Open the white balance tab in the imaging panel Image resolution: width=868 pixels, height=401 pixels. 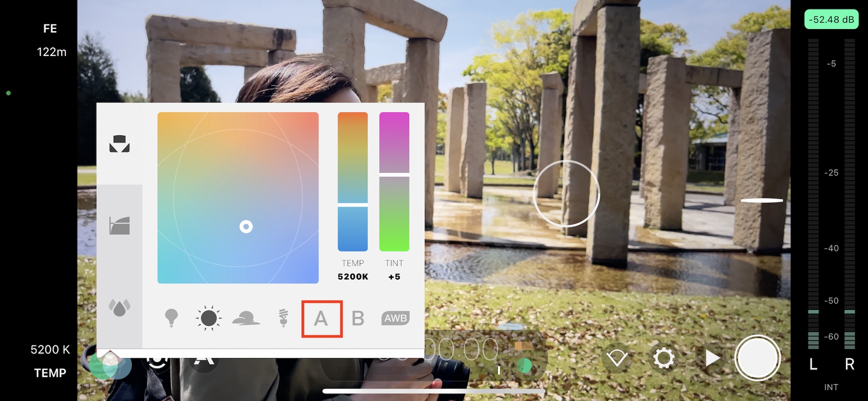119,144
